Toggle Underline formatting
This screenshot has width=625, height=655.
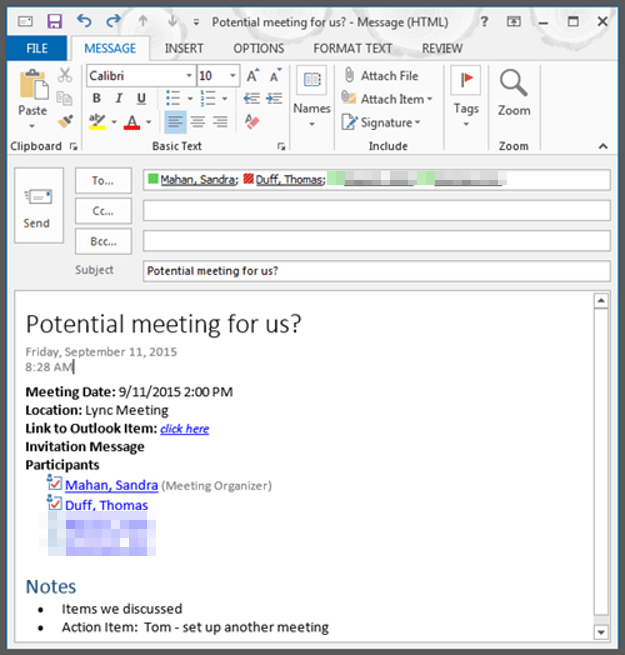point(142,99)
